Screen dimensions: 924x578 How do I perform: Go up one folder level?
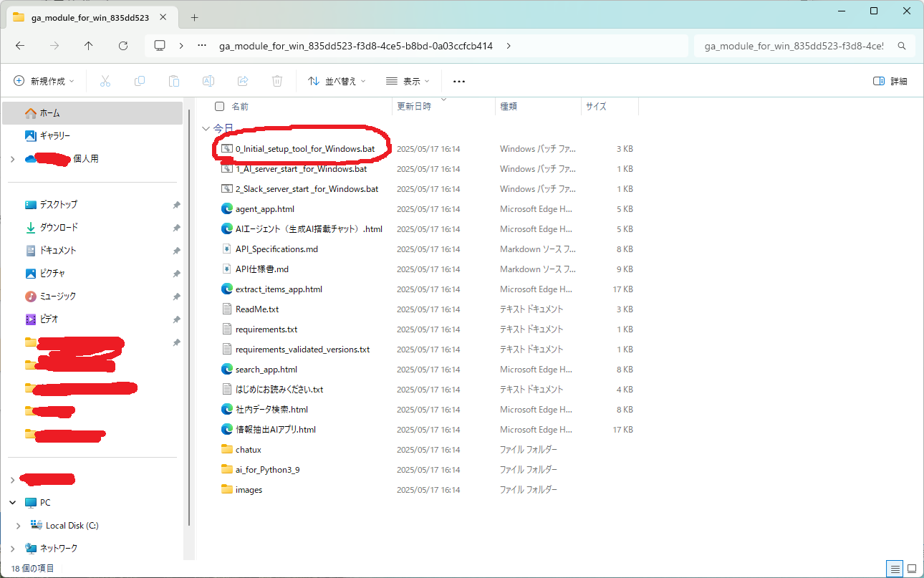(x=89, y=46)
